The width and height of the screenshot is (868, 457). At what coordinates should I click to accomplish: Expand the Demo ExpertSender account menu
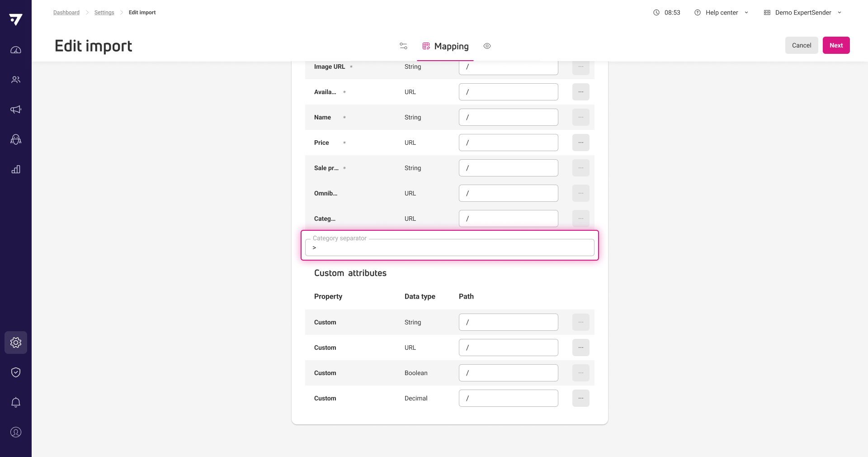803,13
